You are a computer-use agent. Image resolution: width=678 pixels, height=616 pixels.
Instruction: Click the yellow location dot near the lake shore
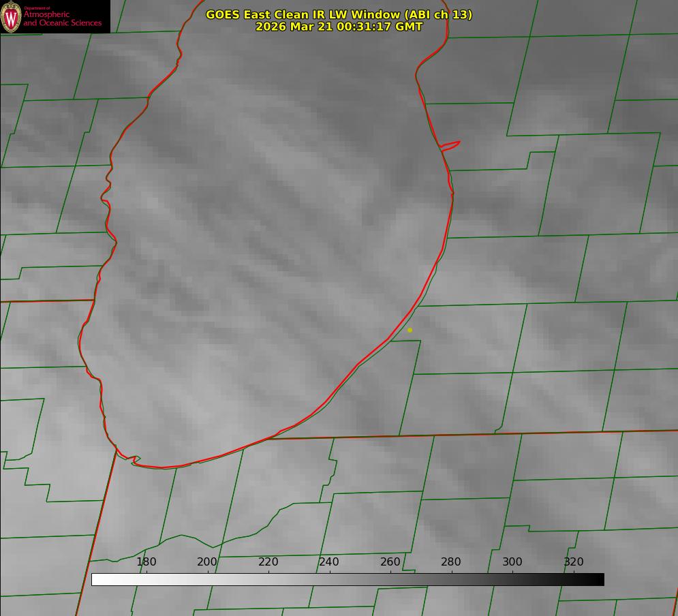(x=410, y=330)
